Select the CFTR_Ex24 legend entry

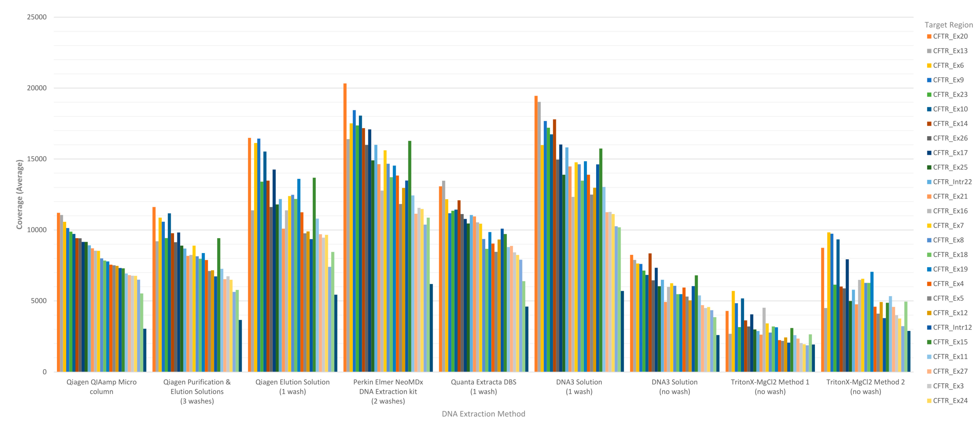pyautogui.click(x=950, y=401)
